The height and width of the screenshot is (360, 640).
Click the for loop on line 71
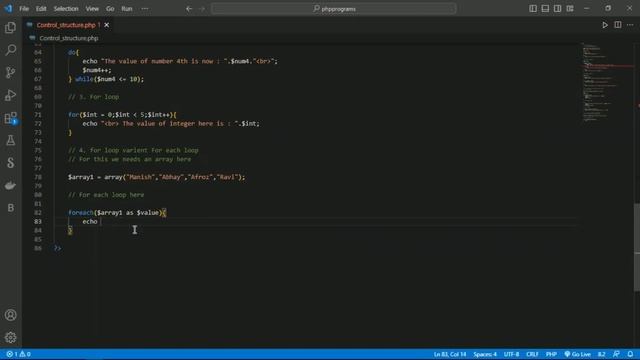click(122, 115)
